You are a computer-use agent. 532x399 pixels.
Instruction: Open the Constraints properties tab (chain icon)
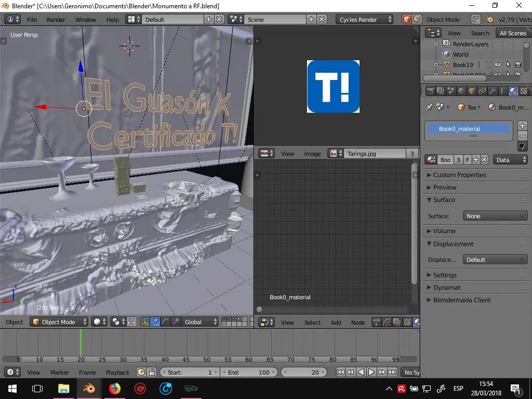coord(482,90)
